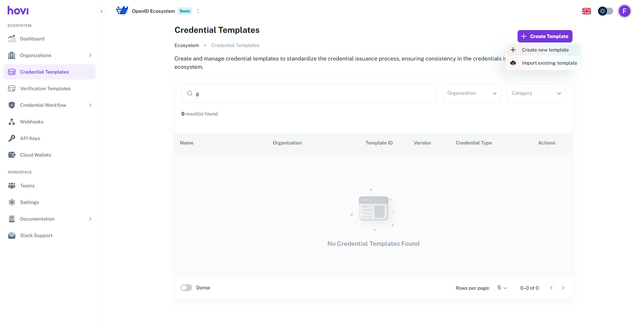Change the rows per page dropdown
Viewport: 644px width, 326px height.
[x=502, y=288]
